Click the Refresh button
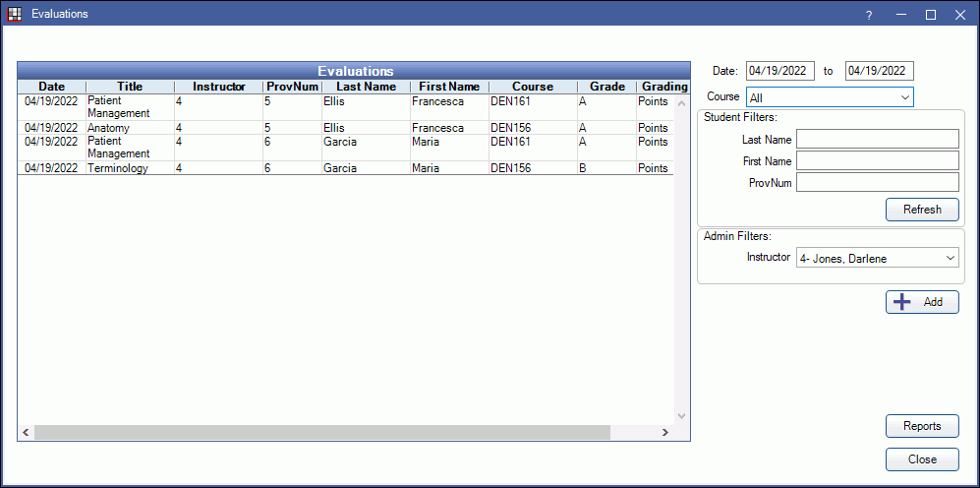 [922, 210]
